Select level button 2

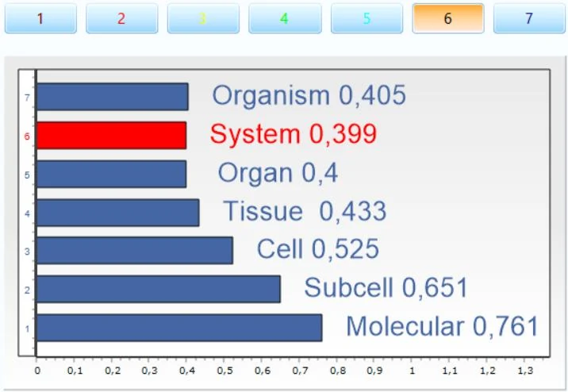coord(121,18)
